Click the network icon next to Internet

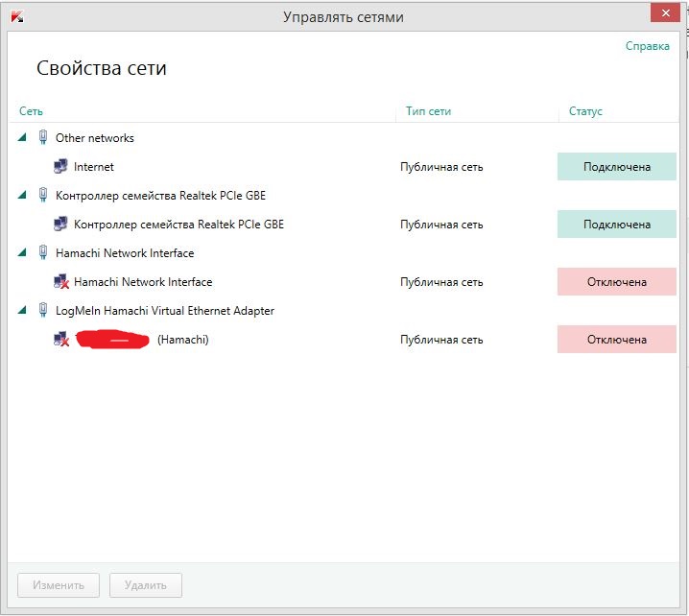(60, 166)
